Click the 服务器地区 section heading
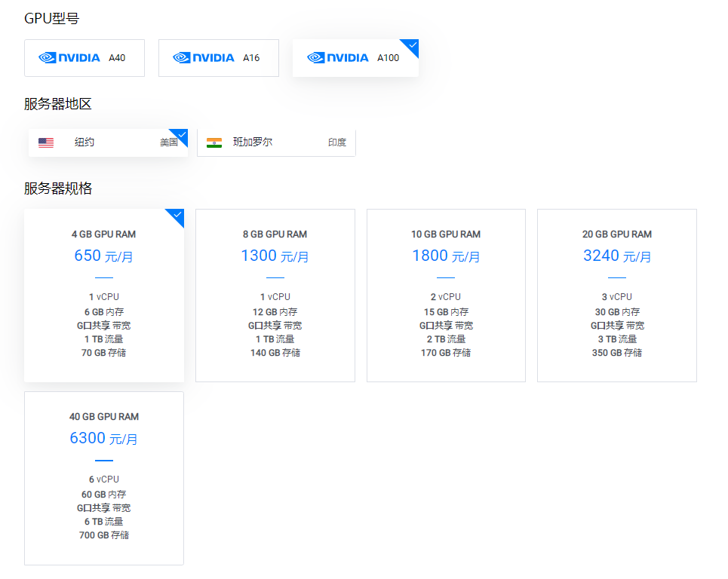Image resolution: width=728 pixels, height=579 pixels. pos(58,103)
